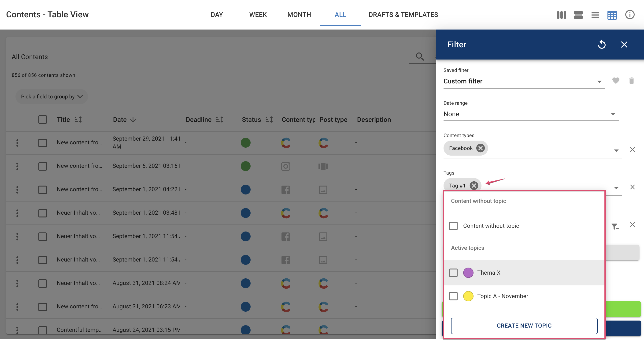Click 'August 31, 2021 06:23 AM' date cell
The height and width of the screenshot is (340, 644).
147,306
